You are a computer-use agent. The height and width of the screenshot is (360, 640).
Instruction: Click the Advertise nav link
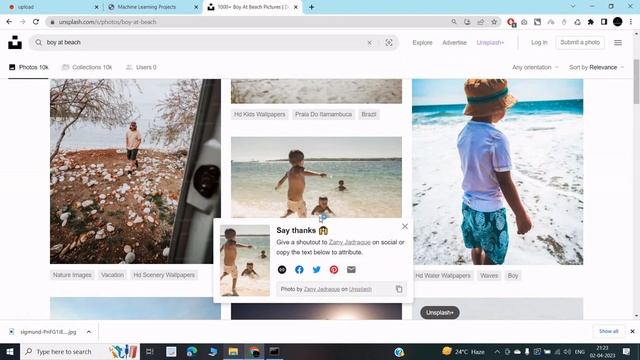[454, 42]
